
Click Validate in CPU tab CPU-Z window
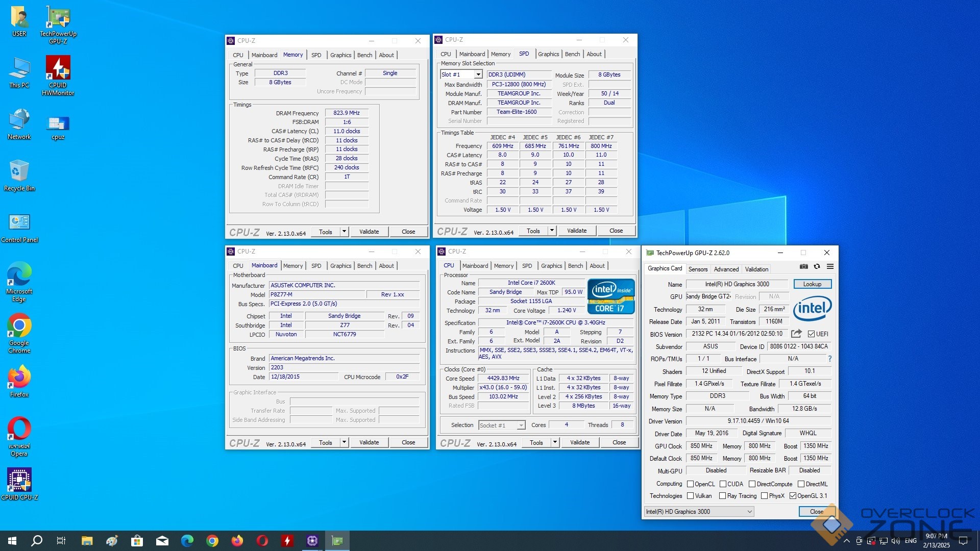[580, 442]
